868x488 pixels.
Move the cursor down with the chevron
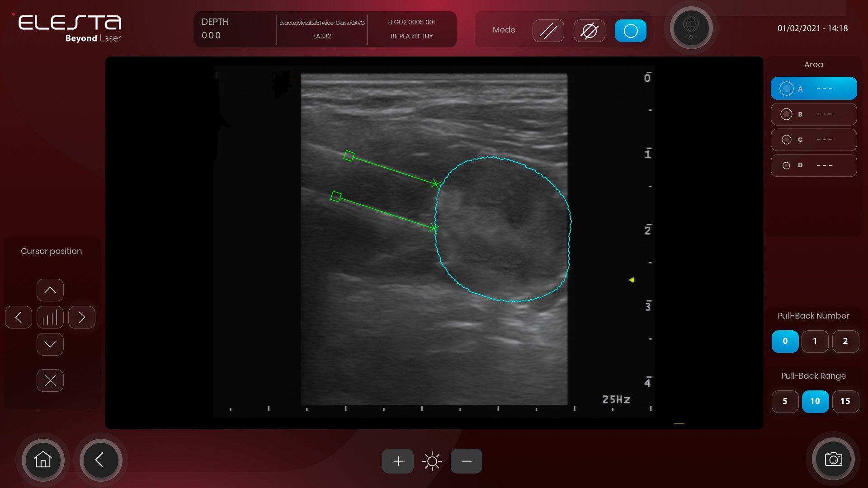50,344
